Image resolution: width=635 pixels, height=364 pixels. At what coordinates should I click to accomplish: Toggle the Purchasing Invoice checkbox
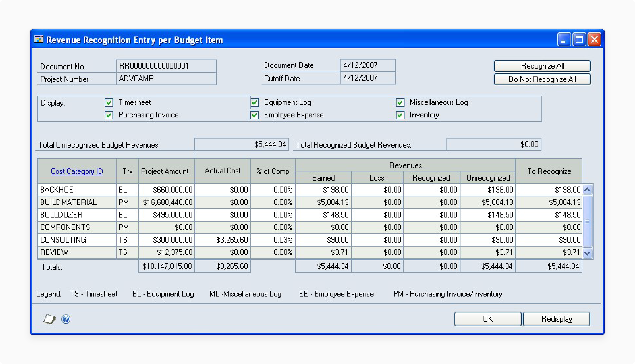point(109,115)
